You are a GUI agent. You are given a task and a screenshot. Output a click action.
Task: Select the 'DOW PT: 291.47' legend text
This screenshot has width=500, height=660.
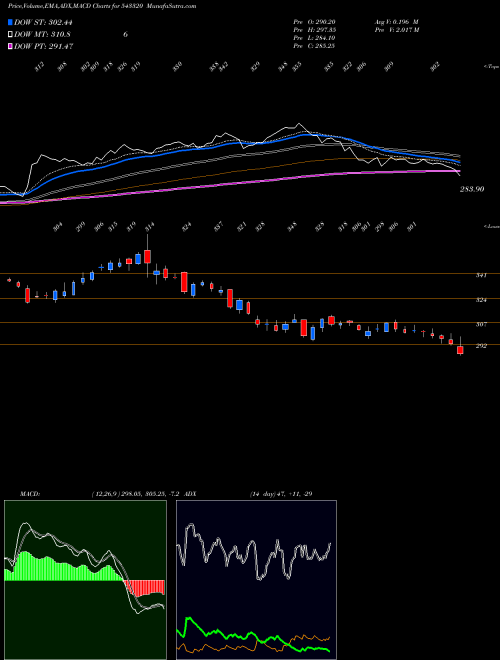coord(44,46)
